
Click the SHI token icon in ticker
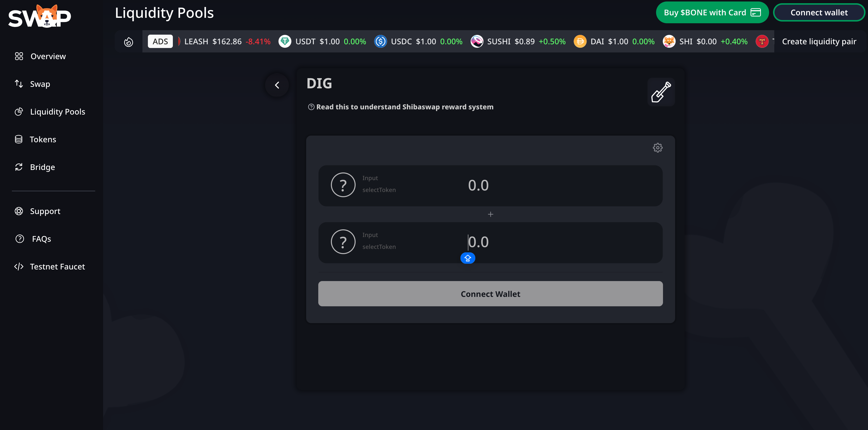669,42
